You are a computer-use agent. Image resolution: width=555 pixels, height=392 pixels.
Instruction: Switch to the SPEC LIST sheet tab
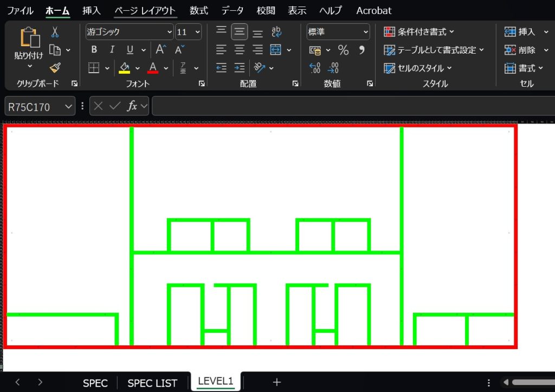(x=152, y=383)
